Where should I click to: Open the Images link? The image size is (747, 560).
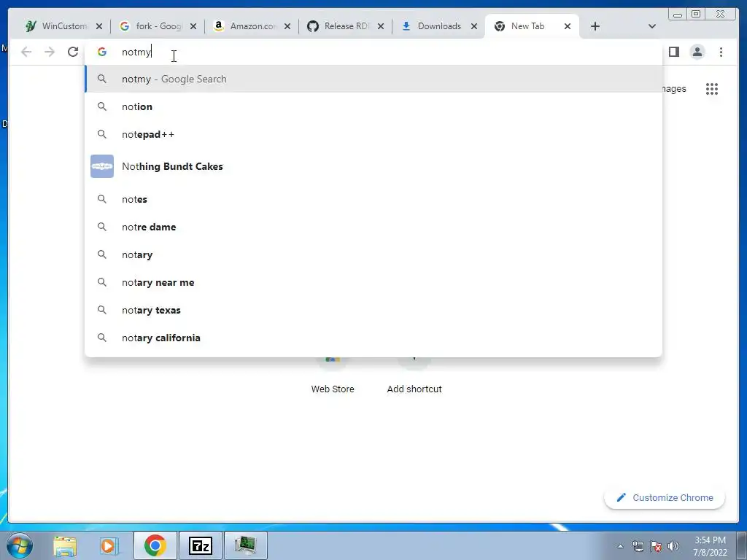tap(675, 89)
